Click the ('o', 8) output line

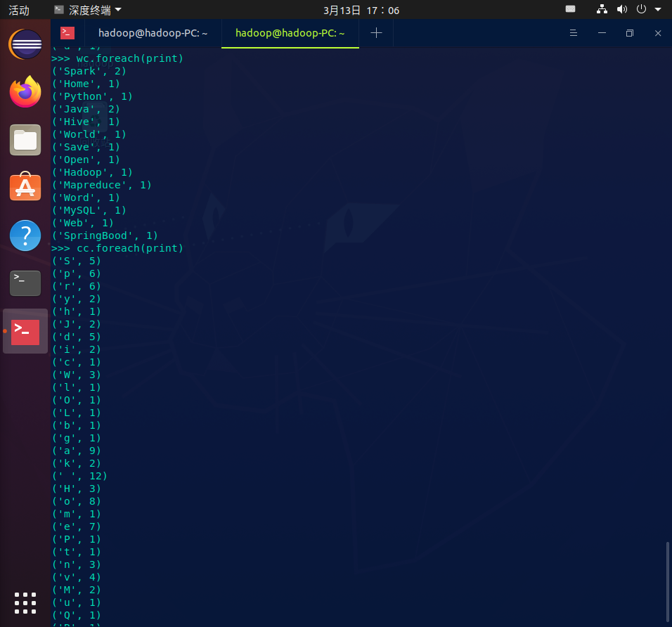click(x=77, y=501)
